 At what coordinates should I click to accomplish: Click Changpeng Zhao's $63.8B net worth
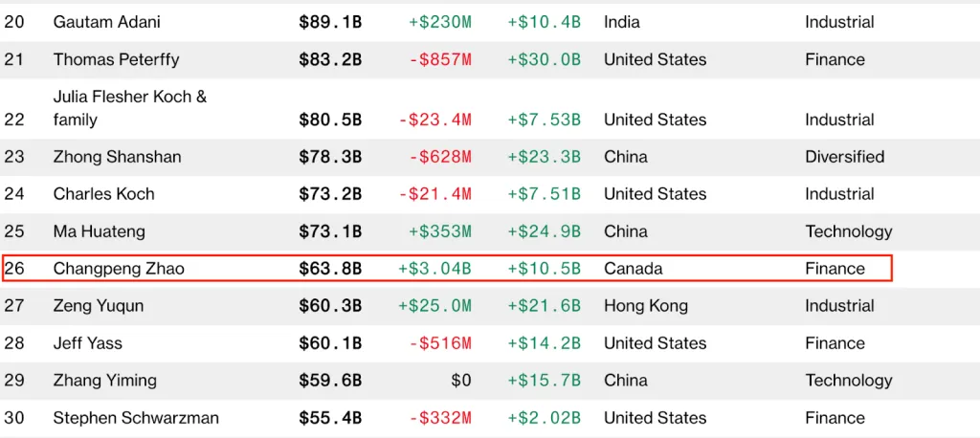click(x=330, y=269)
